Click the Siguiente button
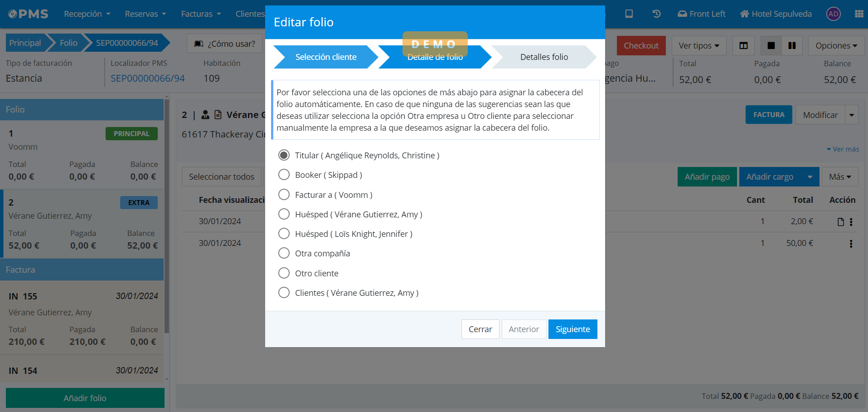 point(572,329)
